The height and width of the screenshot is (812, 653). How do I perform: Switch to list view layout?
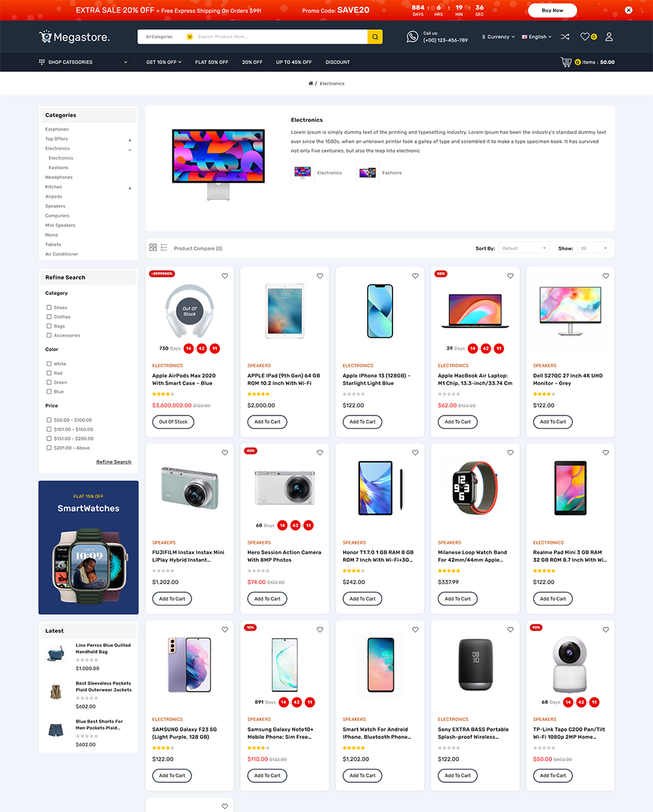164,248
